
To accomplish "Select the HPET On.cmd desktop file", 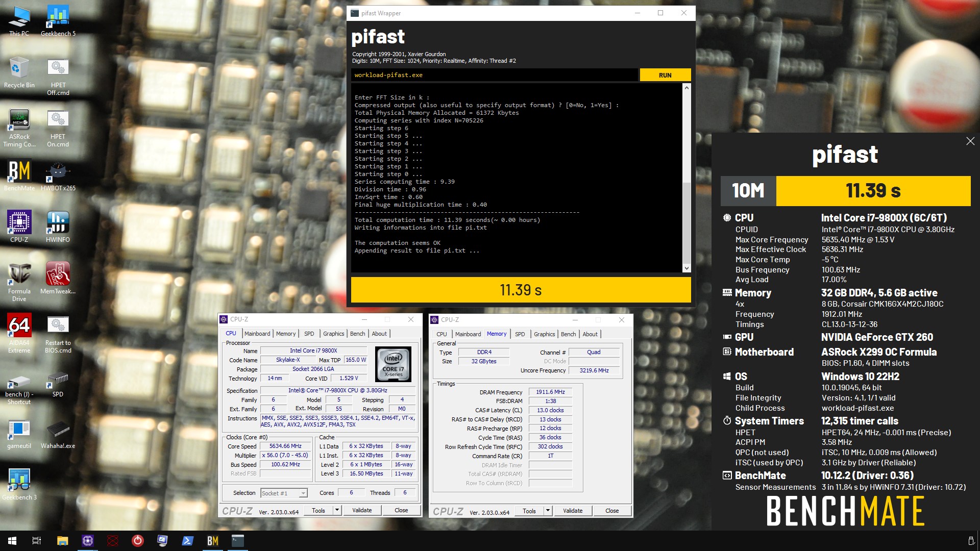I will coord(58,128).
